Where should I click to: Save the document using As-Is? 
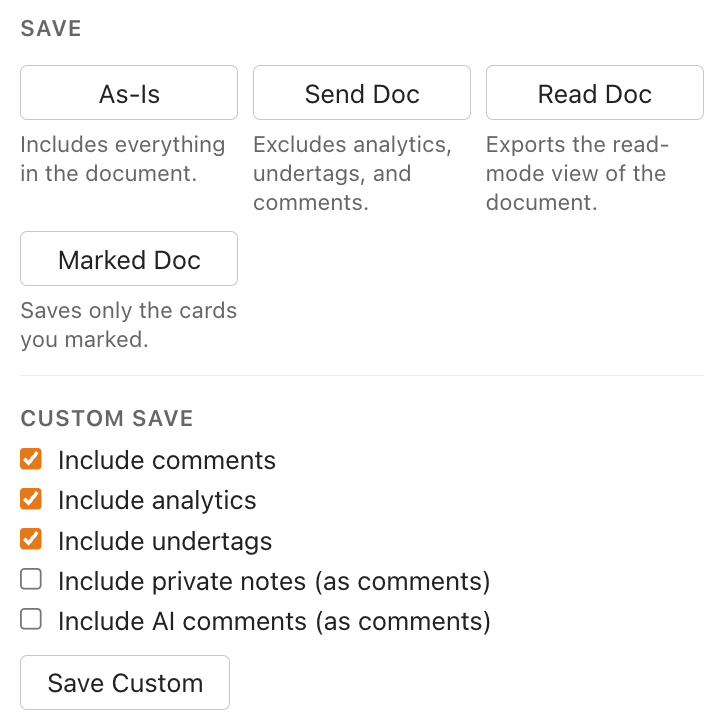click(129, 92)
